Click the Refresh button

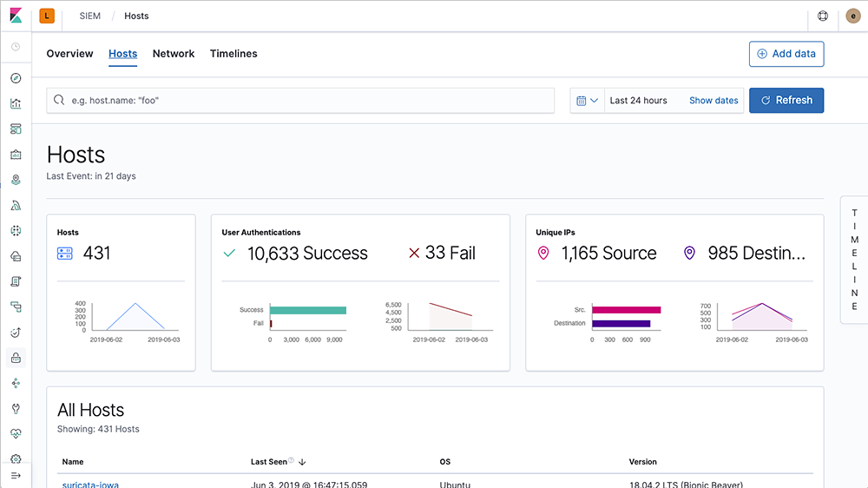tap(786, 100)
